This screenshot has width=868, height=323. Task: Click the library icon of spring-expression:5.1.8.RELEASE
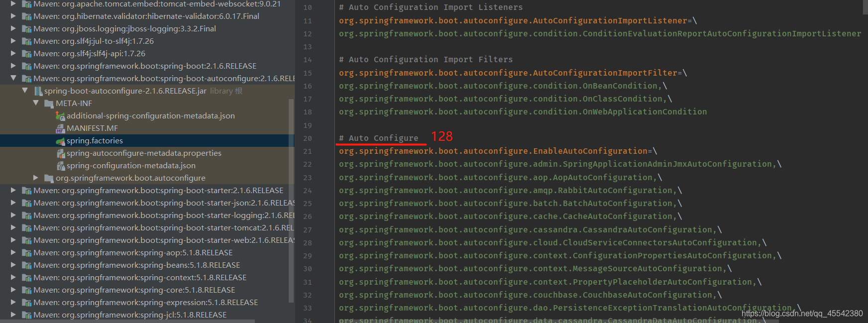pos(27,303)
